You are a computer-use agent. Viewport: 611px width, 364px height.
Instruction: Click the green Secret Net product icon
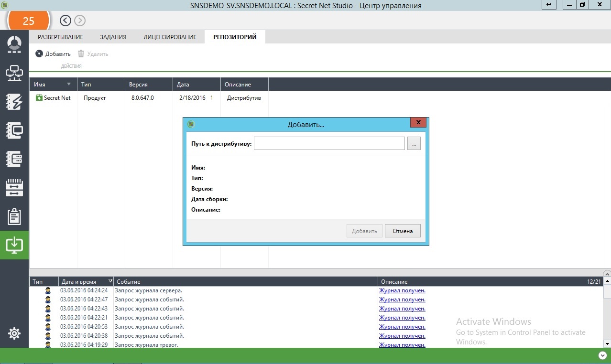tap(39, 97)
